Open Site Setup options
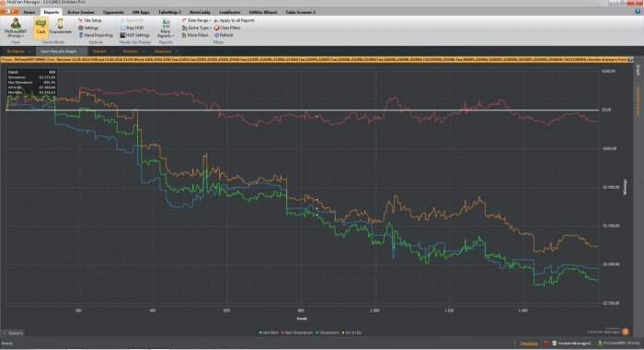 click(89, 20)
